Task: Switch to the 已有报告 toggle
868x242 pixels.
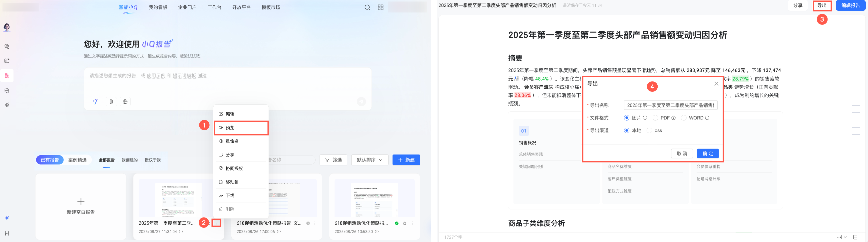Action: (50, 160)
